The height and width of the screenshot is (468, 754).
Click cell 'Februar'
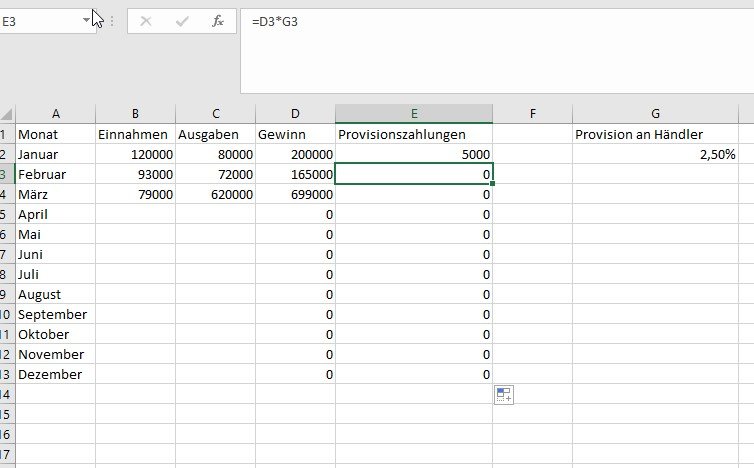point(56,174)
